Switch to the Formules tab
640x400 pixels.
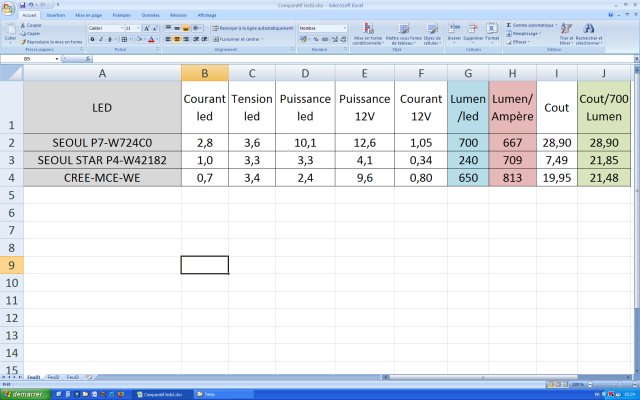tap(122, 15)
